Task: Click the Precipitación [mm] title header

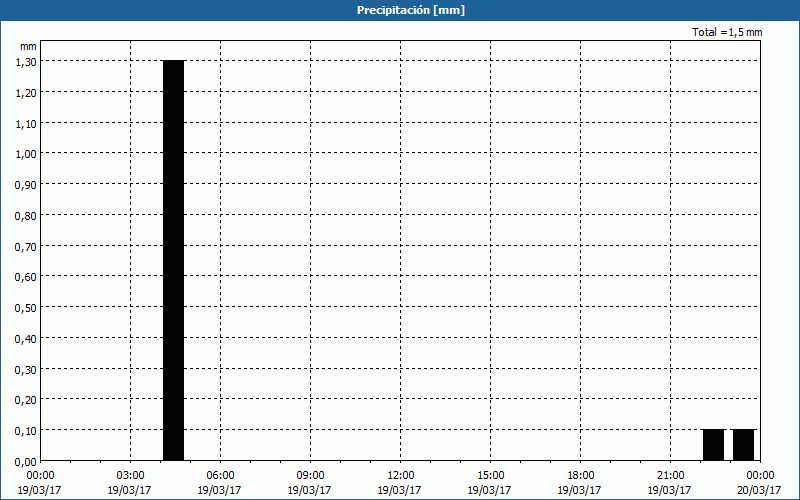Action: pos(411,10)
